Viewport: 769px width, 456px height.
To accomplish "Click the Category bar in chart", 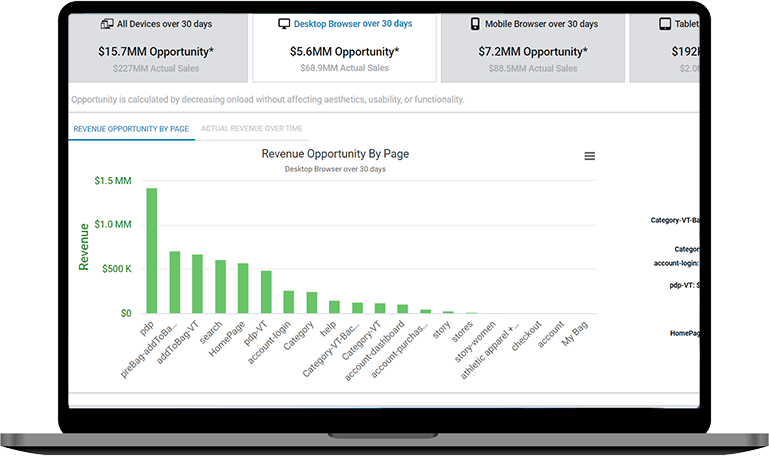I will coord(311,303).
